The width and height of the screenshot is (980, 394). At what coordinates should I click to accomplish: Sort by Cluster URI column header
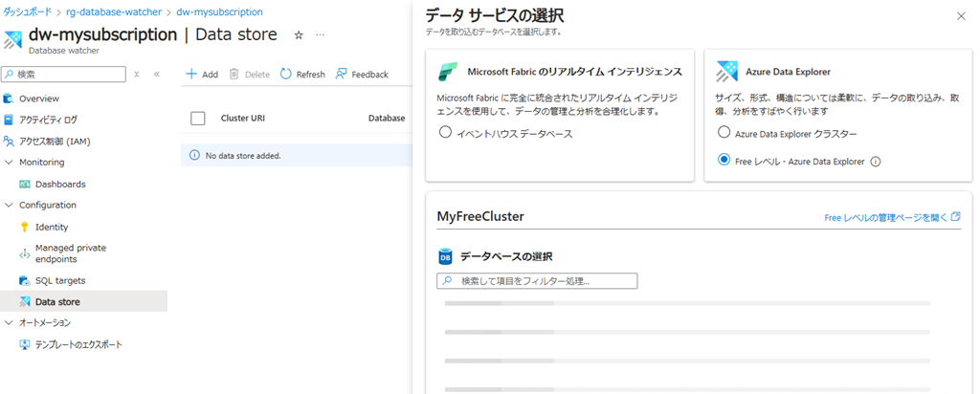[243, 118]
